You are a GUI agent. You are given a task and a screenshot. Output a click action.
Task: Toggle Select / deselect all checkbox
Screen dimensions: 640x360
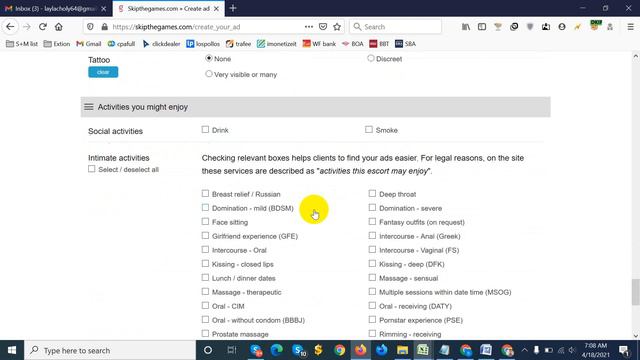tap(92, 169)
